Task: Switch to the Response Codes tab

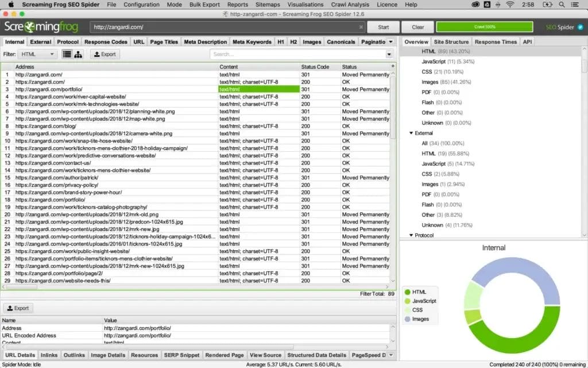Action: 106,41
